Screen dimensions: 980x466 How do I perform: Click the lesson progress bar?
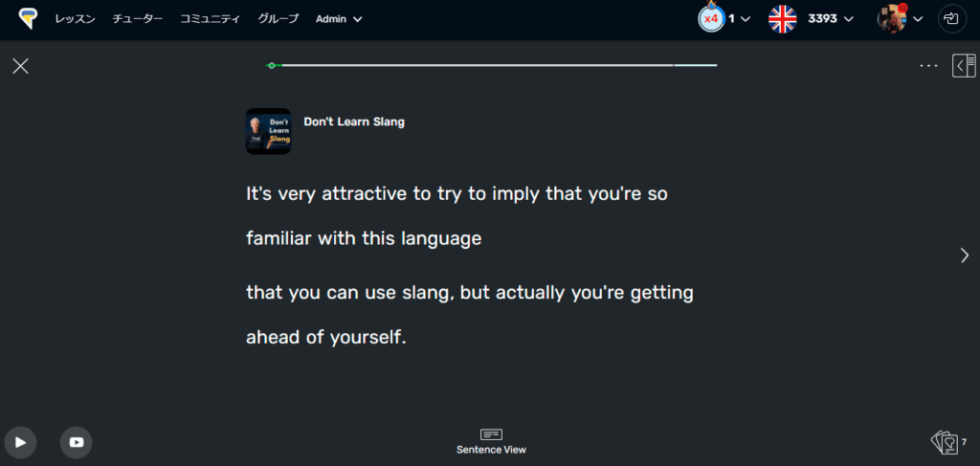[x=492, y=65]
